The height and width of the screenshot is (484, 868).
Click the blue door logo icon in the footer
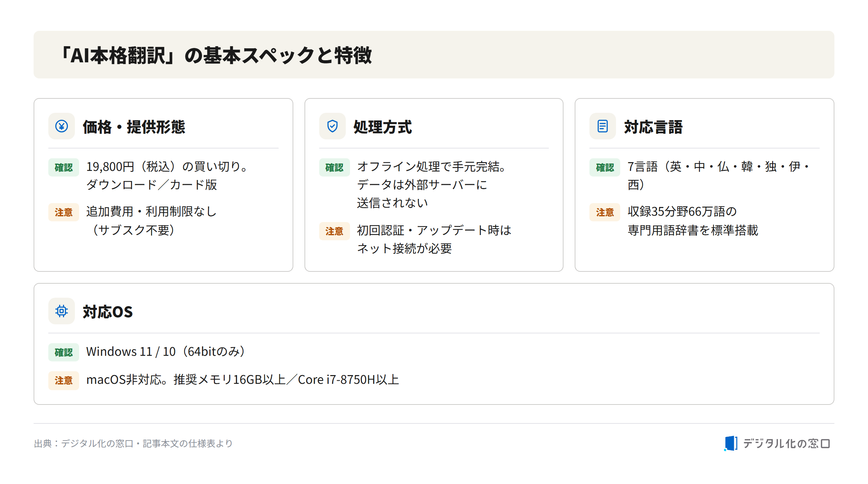tap(731, 443)
